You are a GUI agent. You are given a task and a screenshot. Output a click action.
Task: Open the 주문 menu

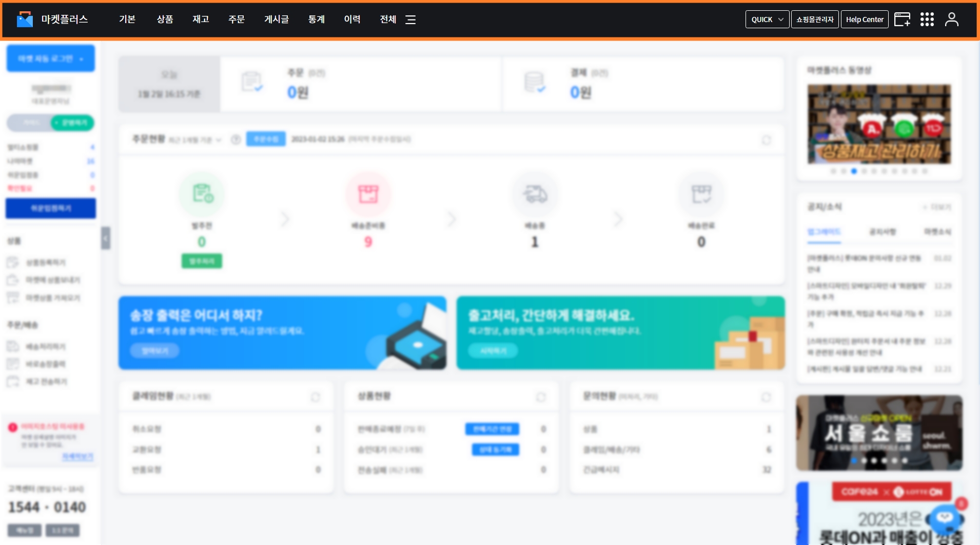pyautogui.click(x=237, y=20)
